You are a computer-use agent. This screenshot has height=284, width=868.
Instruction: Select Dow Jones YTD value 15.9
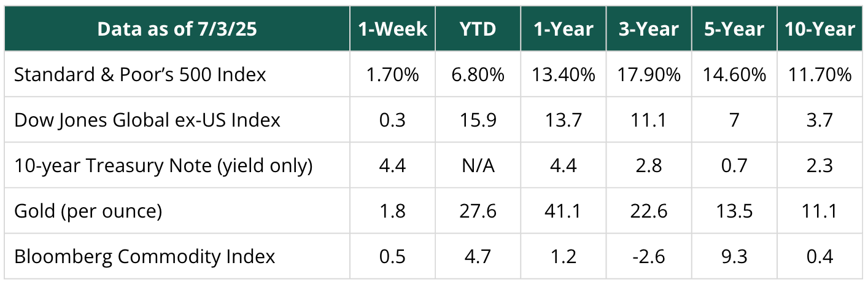(x=478, y=120)
